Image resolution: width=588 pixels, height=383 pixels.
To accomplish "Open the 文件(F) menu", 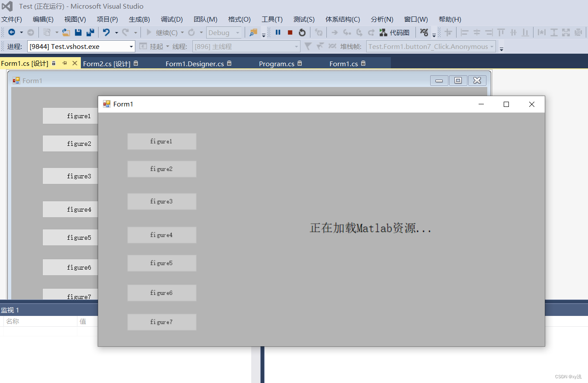I will point(12,19).
